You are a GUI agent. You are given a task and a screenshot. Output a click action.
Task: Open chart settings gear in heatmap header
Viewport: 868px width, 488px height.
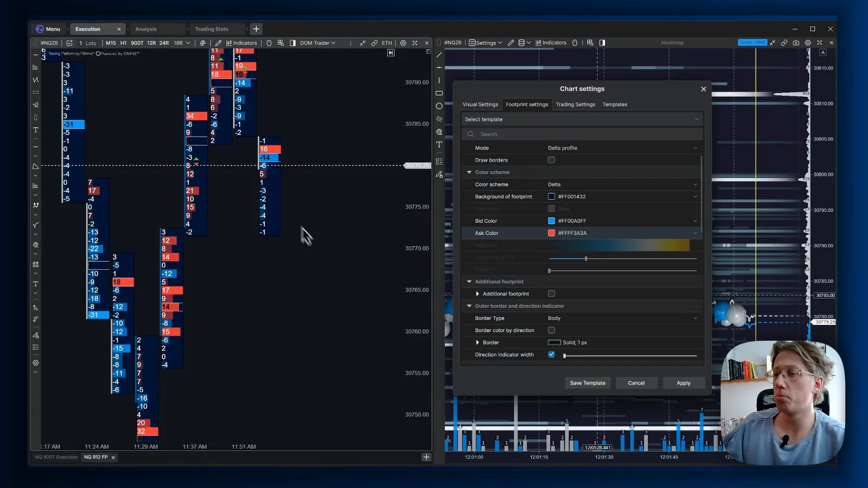tap(808, 43)
